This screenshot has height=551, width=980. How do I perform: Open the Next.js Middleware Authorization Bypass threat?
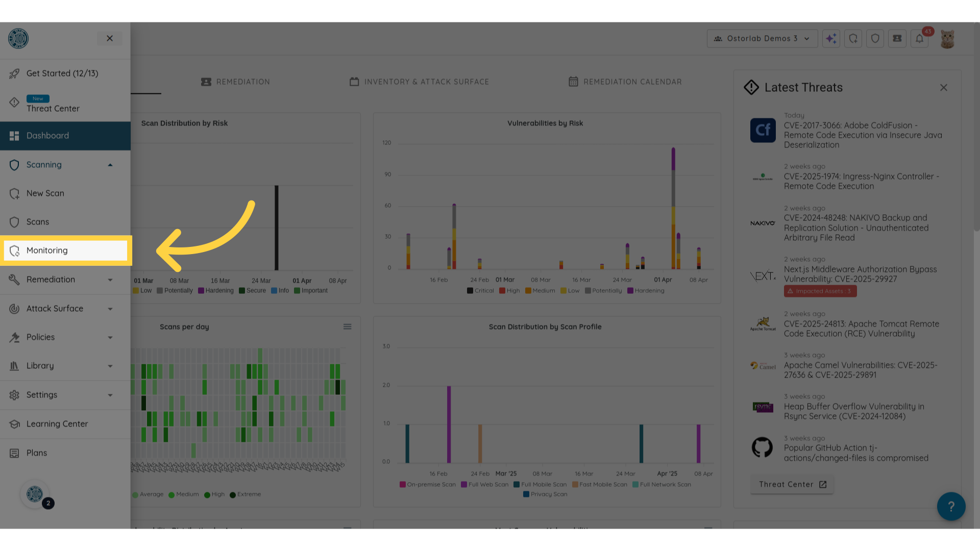tap(860, 274)
